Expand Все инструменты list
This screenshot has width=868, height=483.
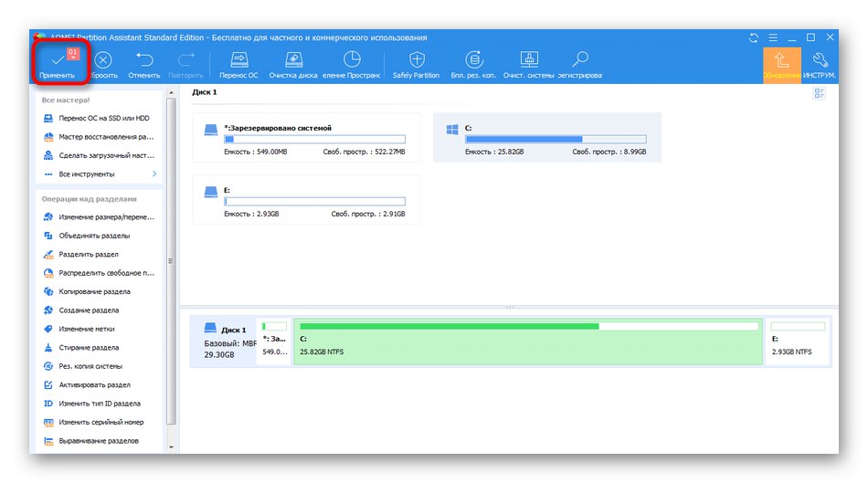(x=100, y=173)
